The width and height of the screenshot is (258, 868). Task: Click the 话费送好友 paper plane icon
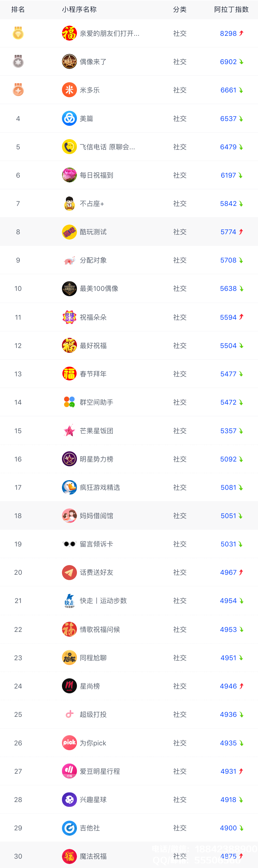[x=69, y=572]
